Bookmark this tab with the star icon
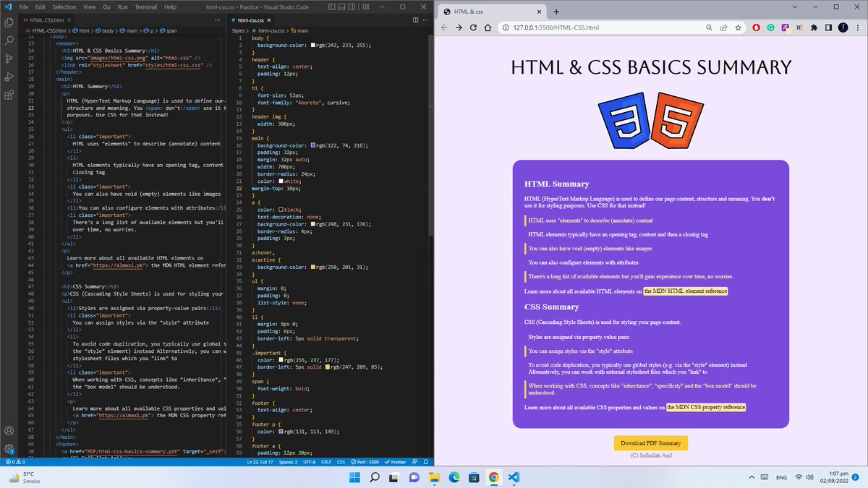Image resolution: width=868 pixels, height=488 pixels. point(738,27)
